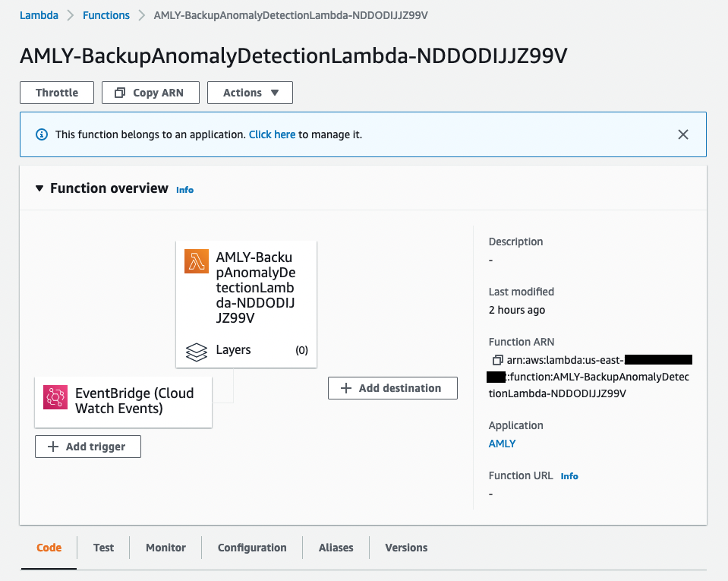The width and height of the screenshot is (728, 581).
Task: Click the Layers icon in the function node
Action: (197, 350)
